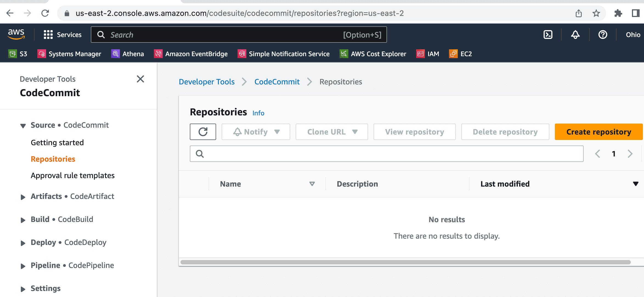The image size is (644, 297).
Task: Follow the CodeCommit breadcrumb link
Action: [277, 82]
